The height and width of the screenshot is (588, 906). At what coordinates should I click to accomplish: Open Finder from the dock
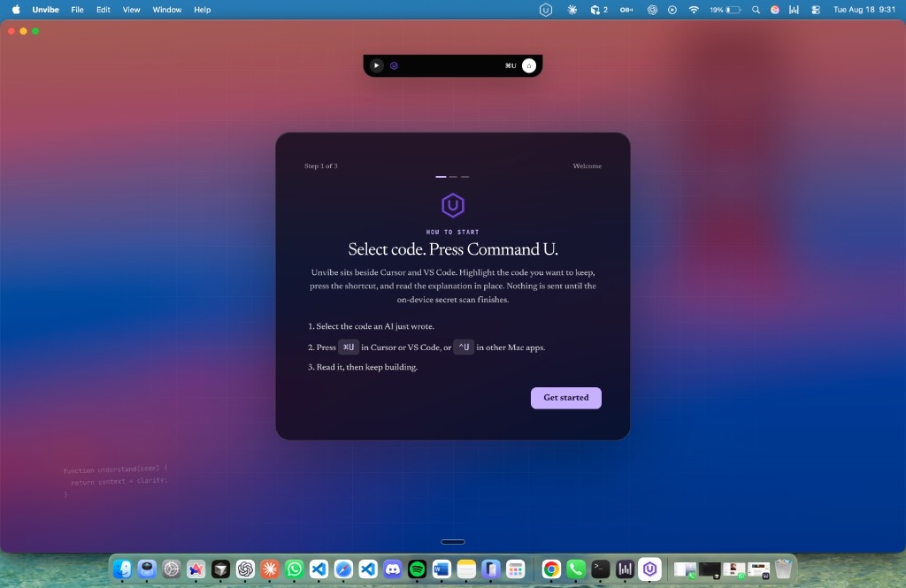pos(122,569)
